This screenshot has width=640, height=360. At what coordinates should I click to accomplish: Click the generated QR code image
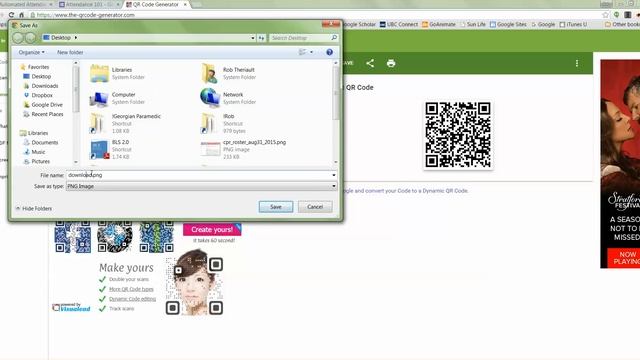[x=458, y=135]
